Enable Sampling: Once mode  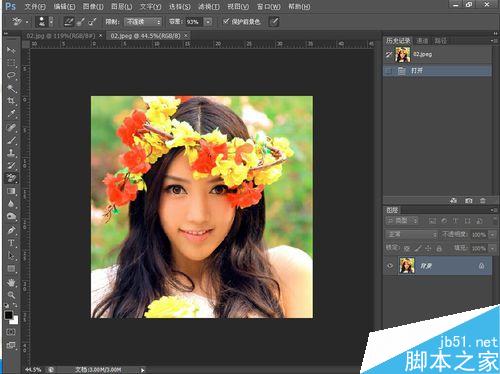[x=80, y=22]
